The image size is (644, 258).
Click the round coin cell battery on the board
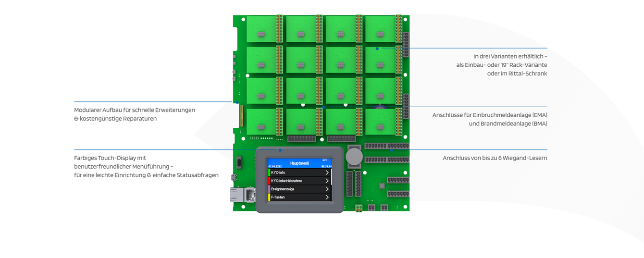[x=355, y=157]
